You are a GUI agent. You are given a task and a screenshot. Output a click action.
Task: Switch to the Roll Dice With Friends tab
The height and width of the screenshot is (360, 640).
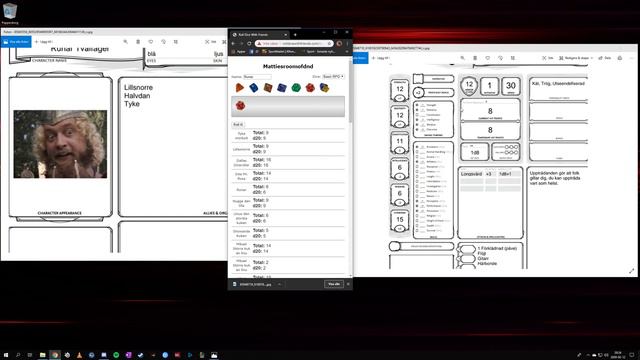click(x=258, y=35)
